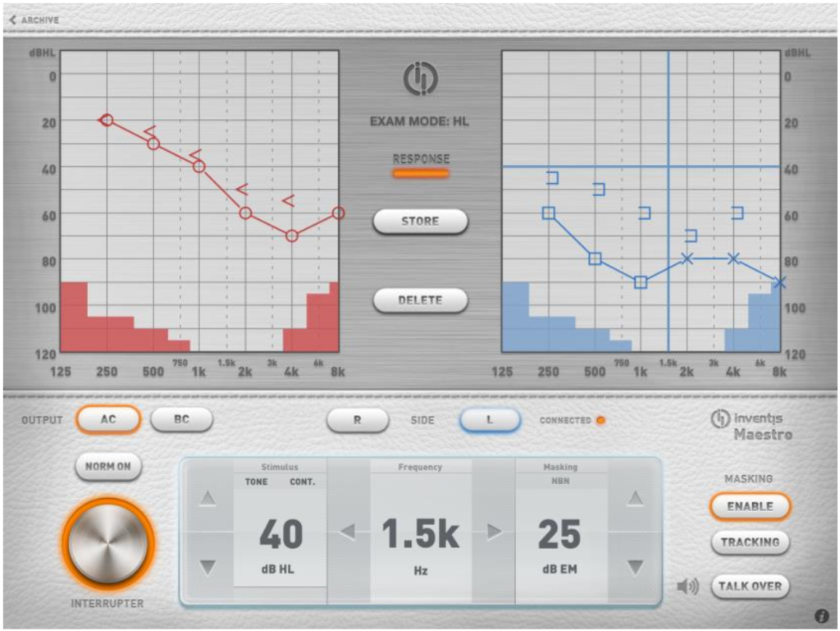The width and height of the screenshot is (840, 631).
Task: Activate TALK OVER
Action: coord(750,586)
